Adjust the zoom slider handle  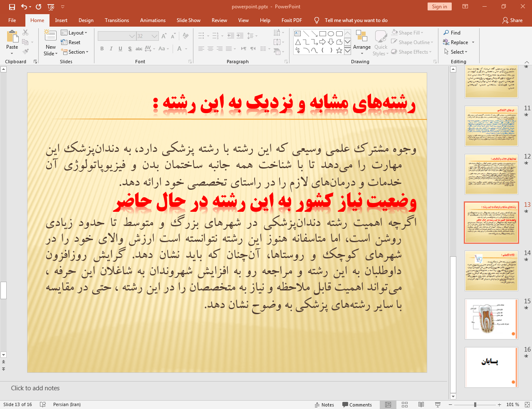pyautogui.click(x=475, y=404)
